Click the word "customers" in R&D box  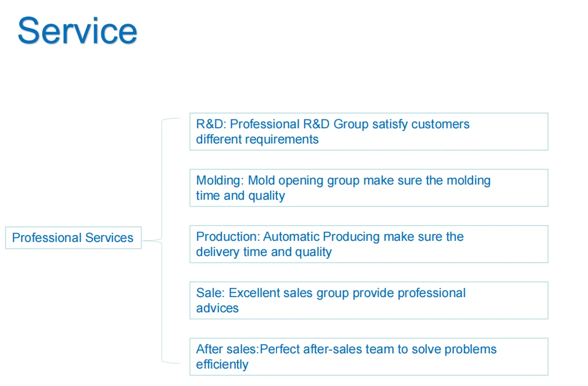(440, 124)
